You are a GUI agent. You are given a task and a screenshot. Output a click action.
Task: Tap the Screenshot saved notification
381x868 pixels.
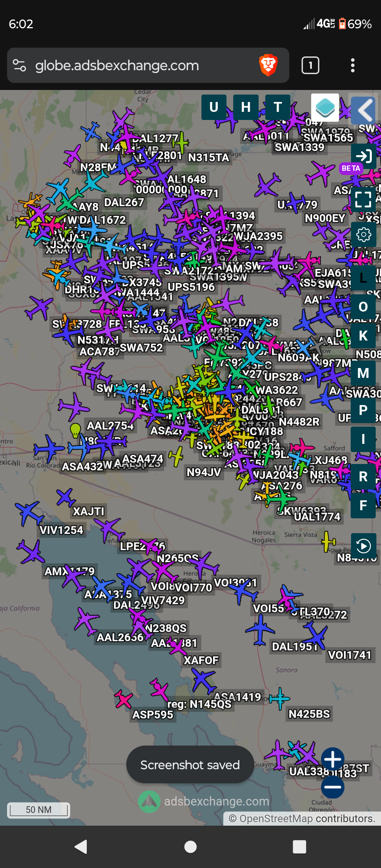190,765
